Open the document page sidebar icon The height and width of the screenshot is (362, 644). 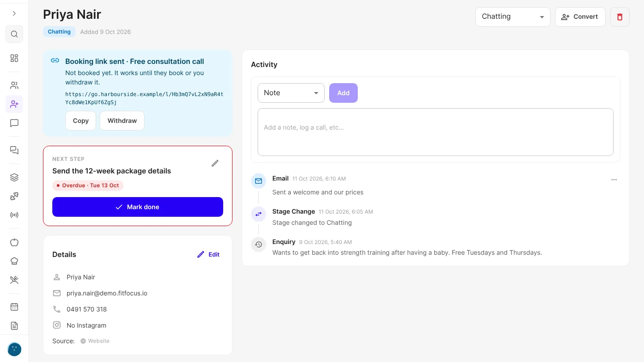pyautogui.click(x=14, y=326)
